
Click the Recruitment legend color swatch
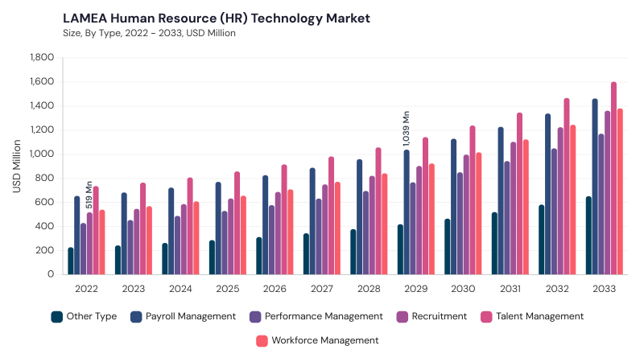[x=402, y=317]
